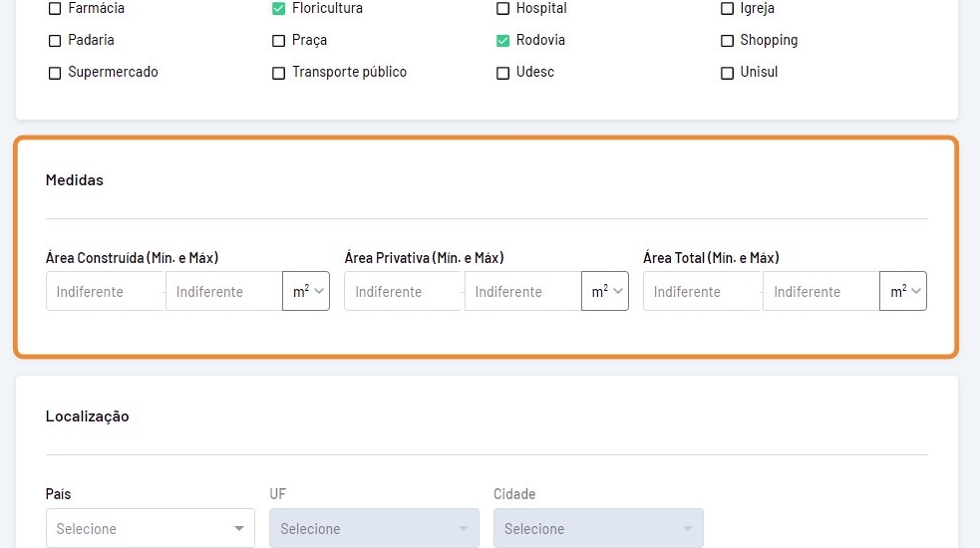This screenshot has width=980, height=548.
Task: Expand Área Total unit dropdown
Action: pos(903,291)
